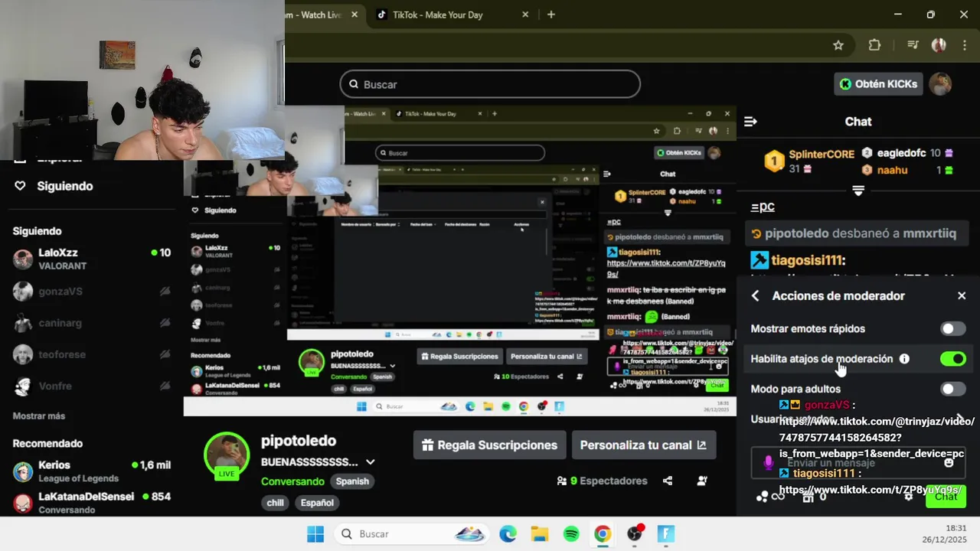Disable Habilita atajos de moderación toggle
Viewport: 980px width, 551px height.
point(953,359)
